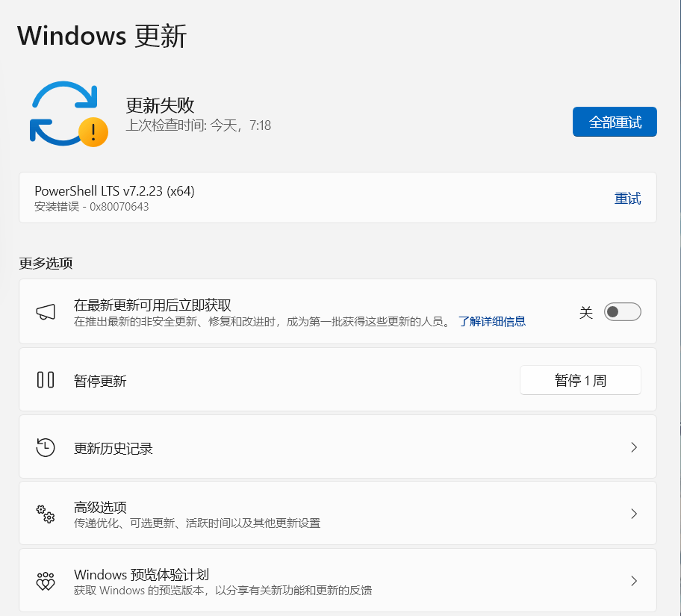This screenshot has height=616, width=681.
Task: Click 上次检查时间: 今天, 7:18 text
Action: 199,125
